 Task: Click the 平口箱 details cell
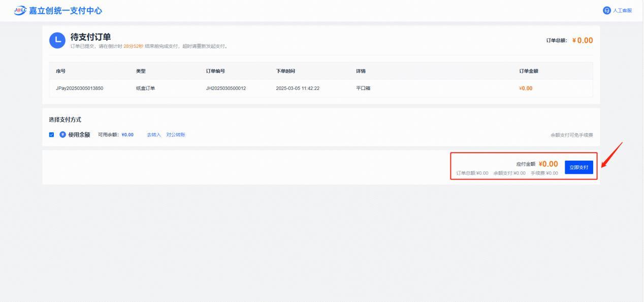point(363,88)
